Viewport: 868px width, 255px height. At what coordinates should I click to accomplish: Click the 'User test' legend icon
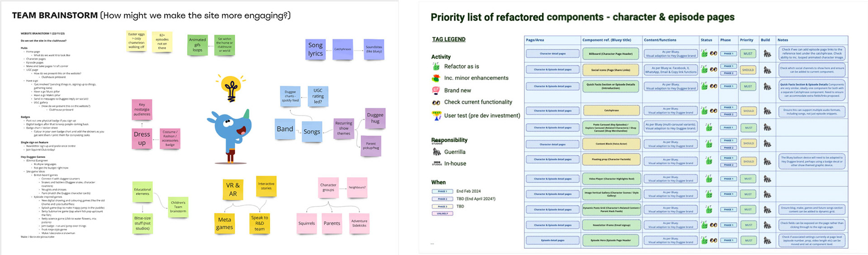click(436, 116)
